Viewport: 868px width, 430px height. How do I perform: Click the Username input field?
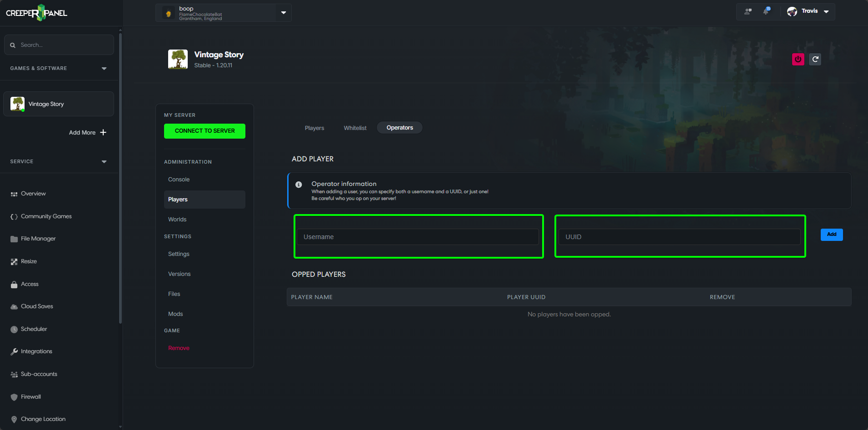pyautogui.click(x=418, y=237)
